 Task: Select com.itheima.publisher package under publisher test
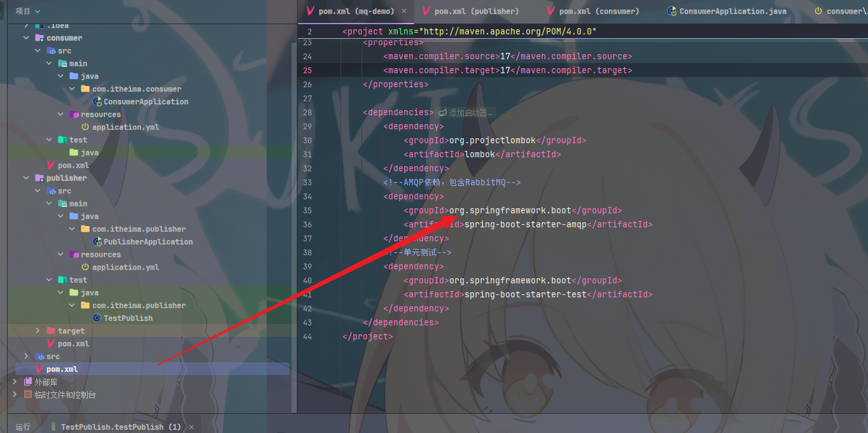[x=139, y=306]
